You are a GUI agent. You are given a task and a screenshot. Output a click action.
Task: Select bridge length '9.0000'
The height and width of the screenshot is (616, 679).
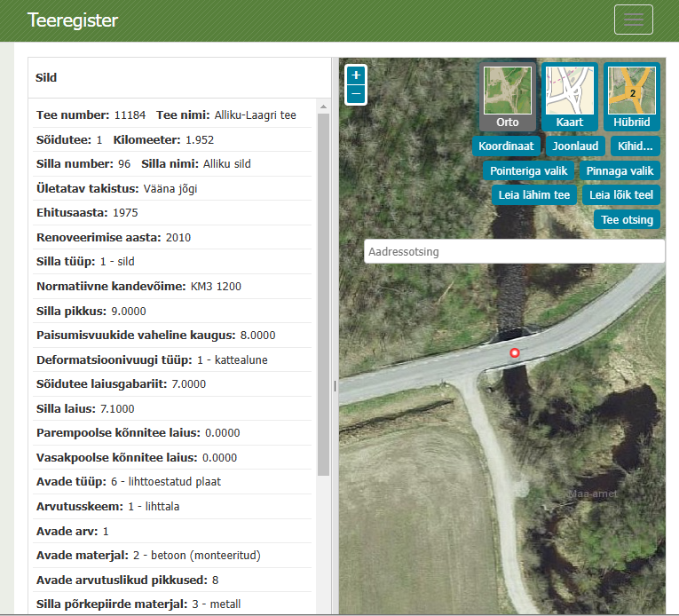[x=129, y=312]
